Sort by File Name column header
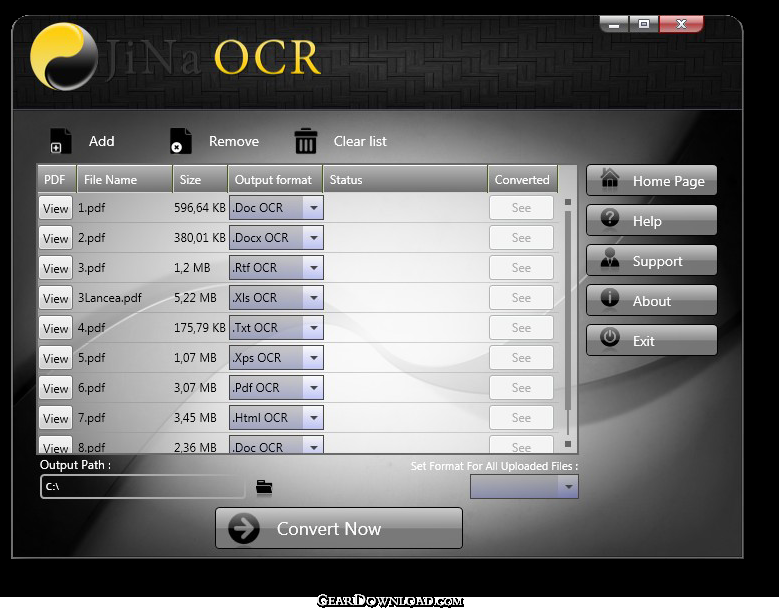Image resolution: width=780 pixels, height=609 pixels. click(124, 180)
